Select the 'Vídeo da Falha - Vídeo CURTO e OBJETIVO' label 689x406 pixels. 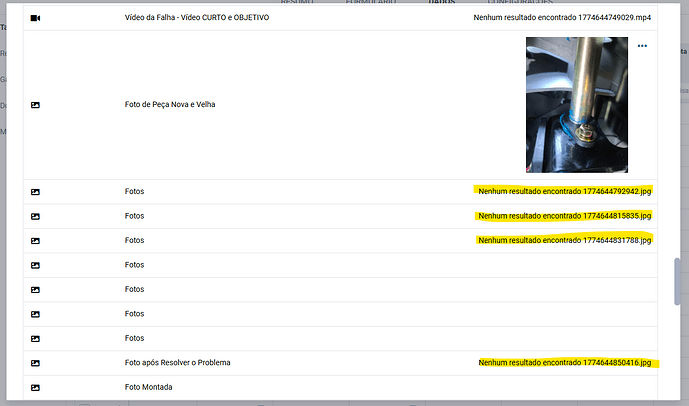197,18
